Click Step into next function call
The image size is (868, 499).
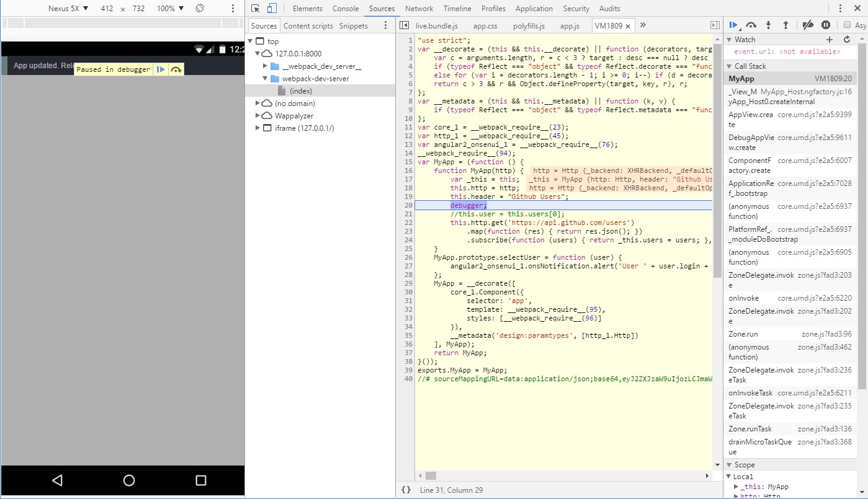pos(769,25)
